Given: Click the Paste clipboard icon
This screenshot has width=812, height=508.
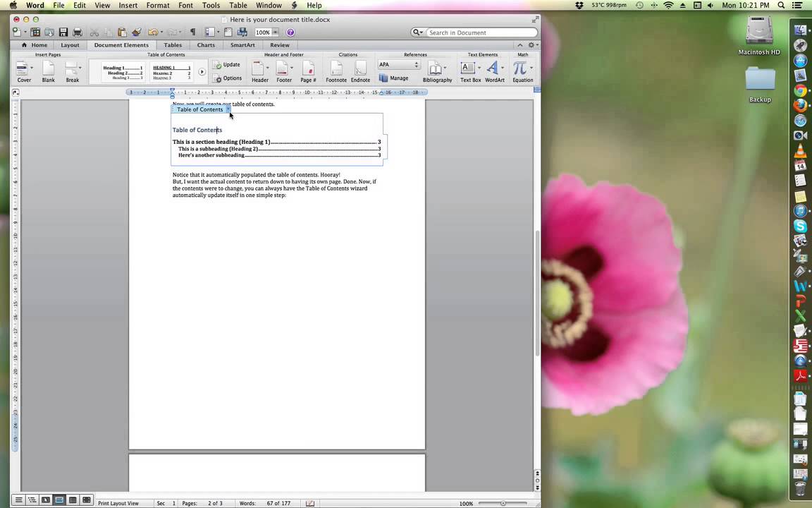Looking at the screenshot, I should click(122, 32).
